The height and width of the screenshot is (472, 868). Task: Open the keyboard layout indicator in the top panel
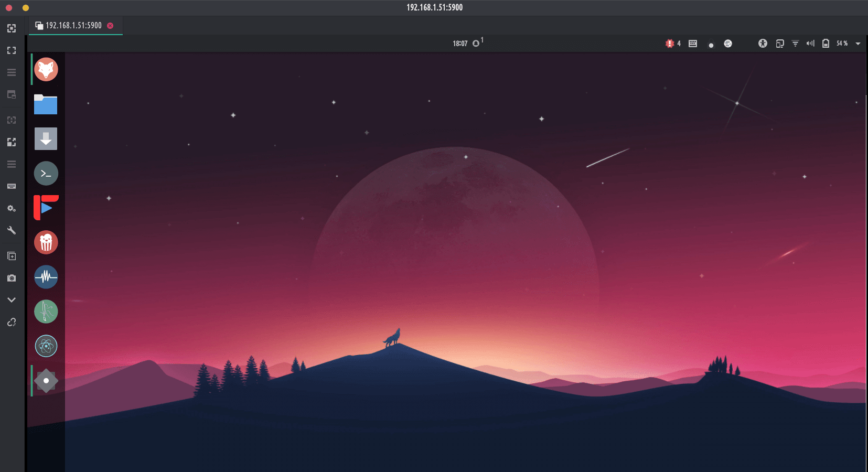point(693,44)
